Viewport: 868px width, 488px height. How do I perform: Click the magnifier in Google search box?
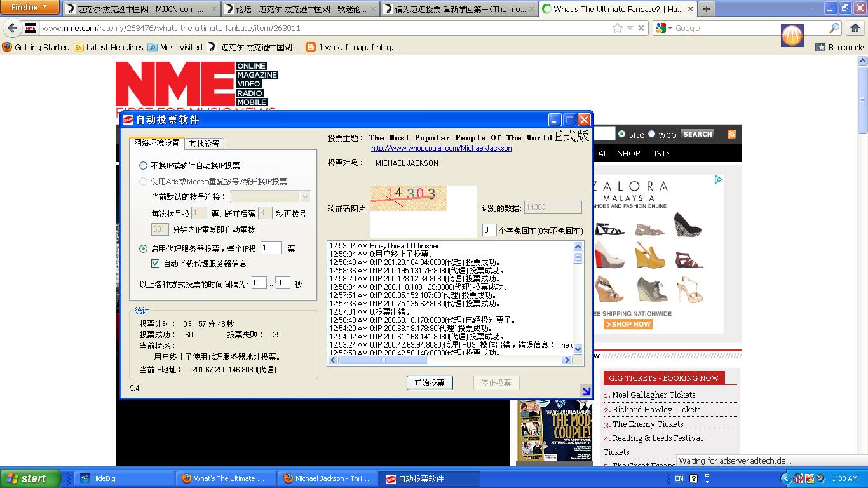[834, 28]
